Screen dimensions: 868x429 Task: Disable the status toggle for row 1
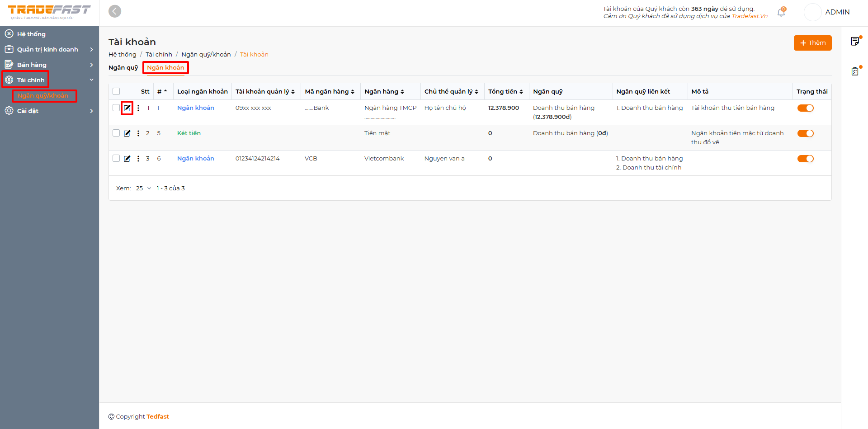tap(805, 108)
